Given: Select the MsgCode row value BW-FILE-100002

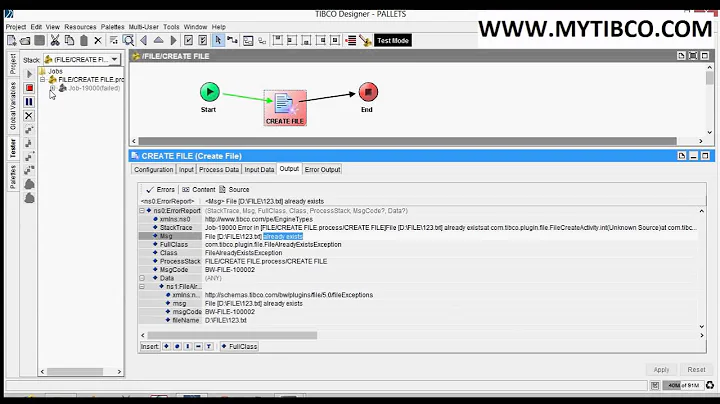Looking at the screenshot, I should pos(230,270).
